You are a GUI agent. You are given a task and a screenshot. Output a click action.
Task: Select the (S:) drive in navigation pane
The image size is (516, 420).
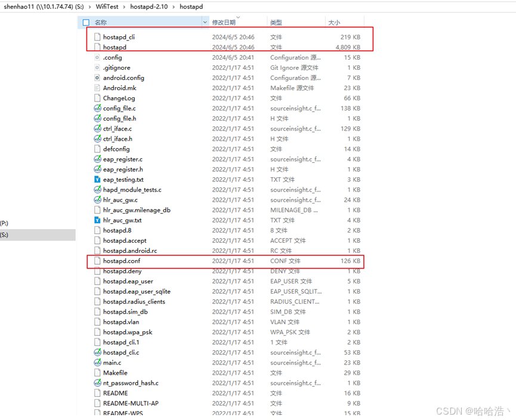tap(38, 234)
